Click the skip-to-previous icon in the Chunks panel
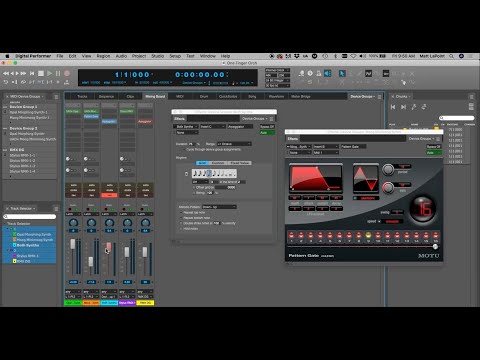 coord(393,107)
